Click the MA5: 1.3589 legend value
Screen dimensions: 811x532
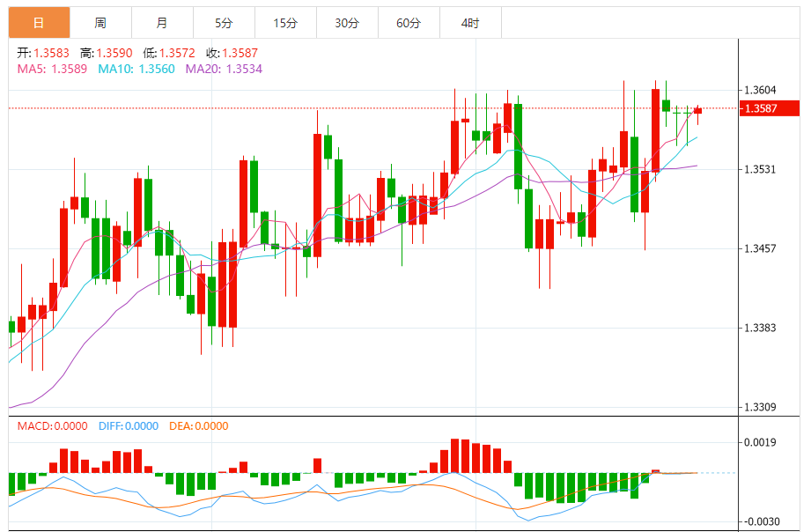click(52, 69)
